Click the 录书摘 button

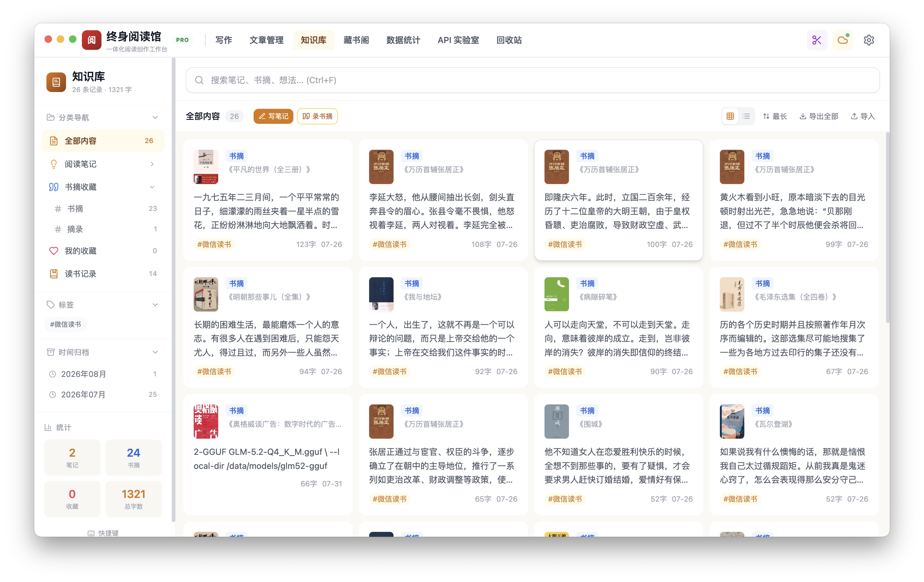pos(317,116)
